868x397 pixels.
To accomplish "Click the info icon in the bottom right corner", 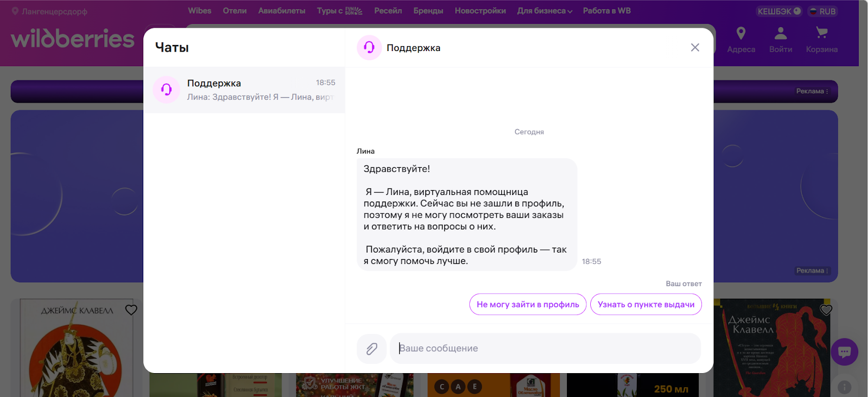I will (x=845, y=387).
